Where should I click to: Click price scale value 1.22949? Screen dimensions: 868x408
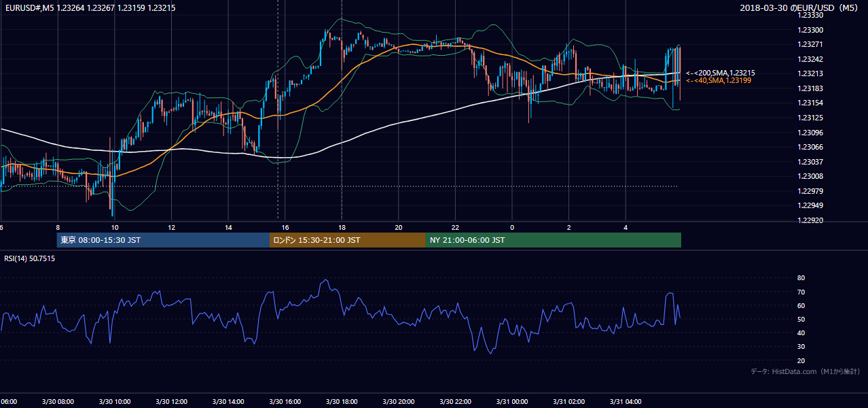coord(810,205)
